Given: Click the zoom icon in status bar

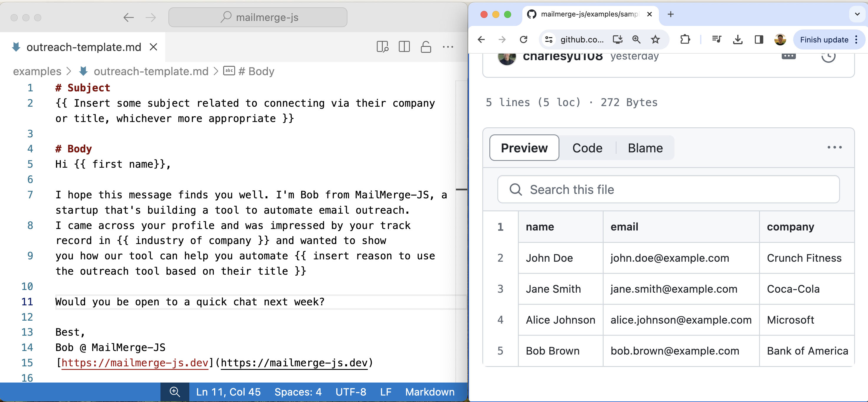Looking at the screenshot, I should 175,392.
